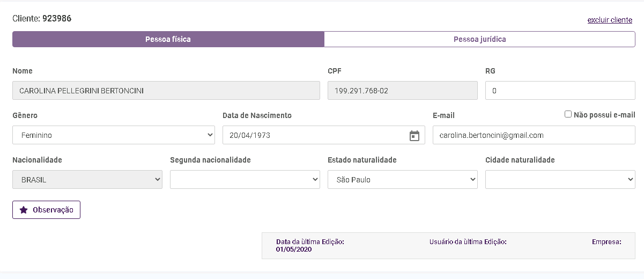The image size is (644, 279).
Task: Click the star icon on Observação
Action: point(24,210)
